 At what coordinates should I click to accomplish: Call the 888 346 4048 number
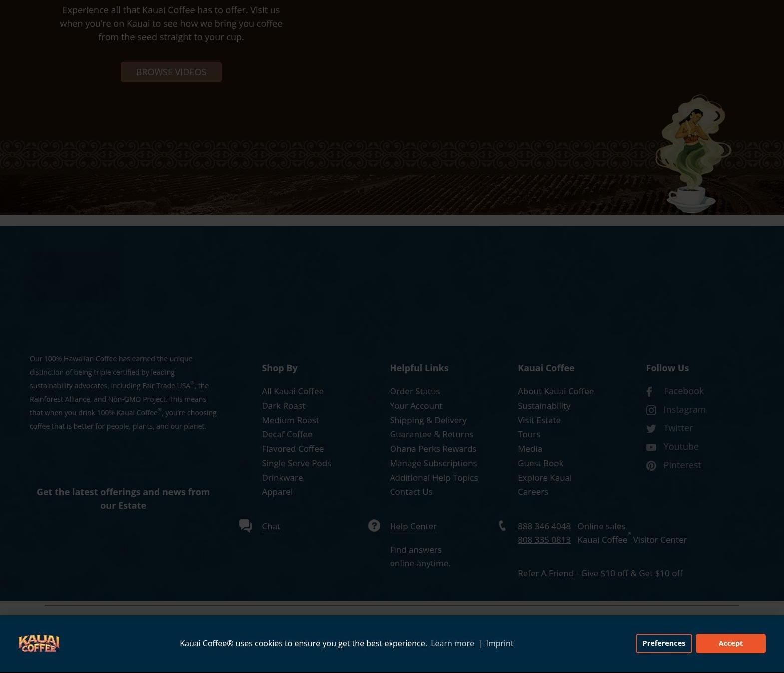[x=544, y=526]
